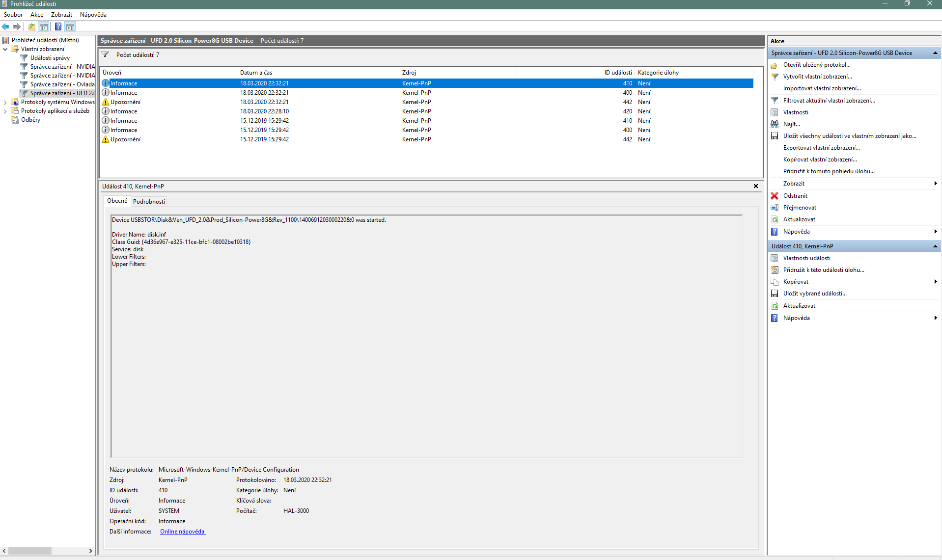The image size is (942, 560).
Task: Click the Back arrow in the toolbar
Action: 6,27
